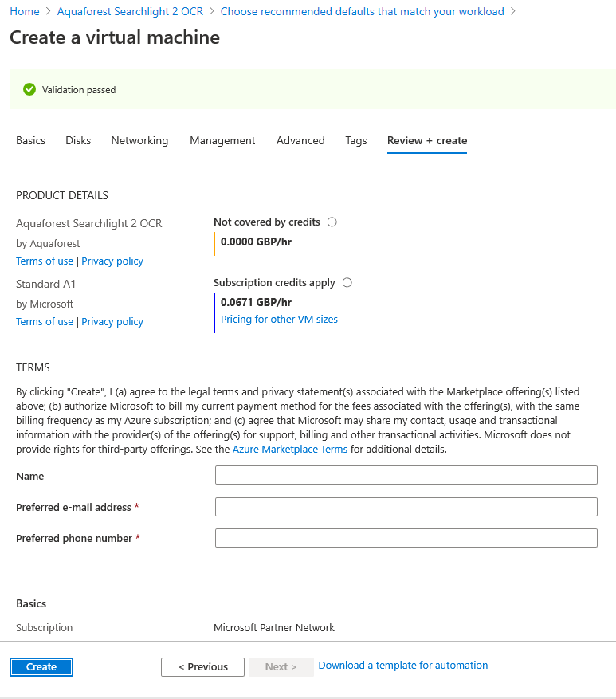Click the Previous button
Viewport: 616px width, 699px height.
click(202, 667)
